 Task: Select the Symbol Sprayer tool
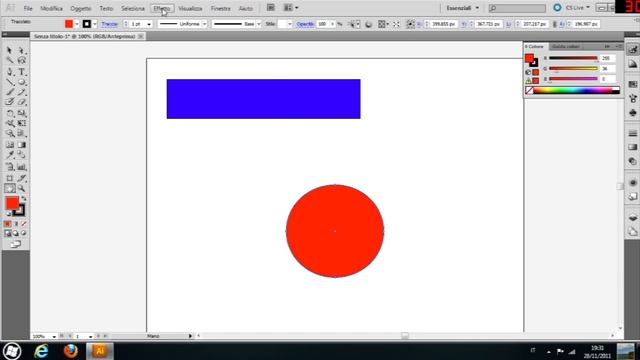pyautogui.click(x=9, y=167)
